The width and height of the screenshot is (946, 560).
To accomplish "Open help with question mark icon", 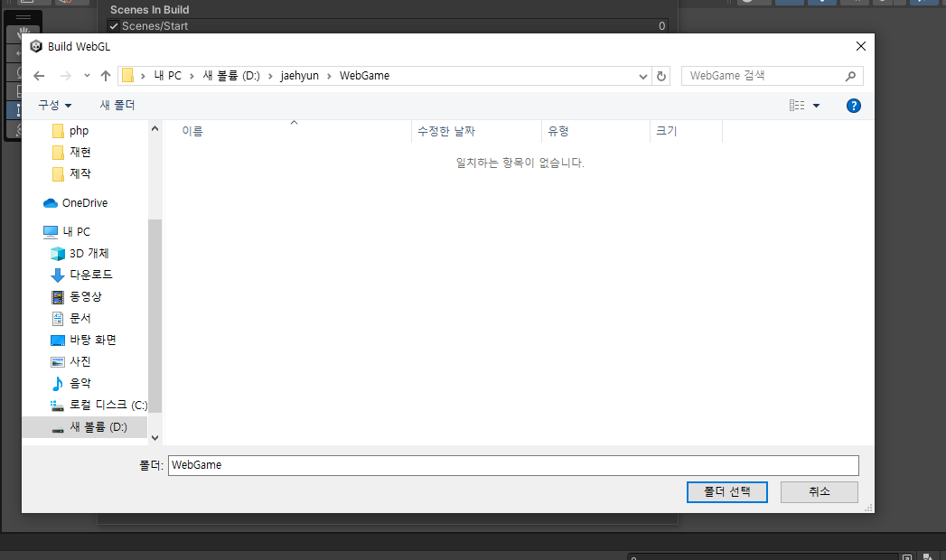I will tap(853, 106).
